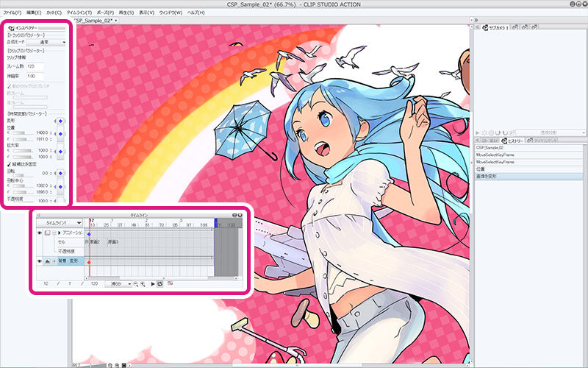Open the curve graph editor icon
Image resolution: width=588 pixels, height=368 pixels.
point(171,283)
